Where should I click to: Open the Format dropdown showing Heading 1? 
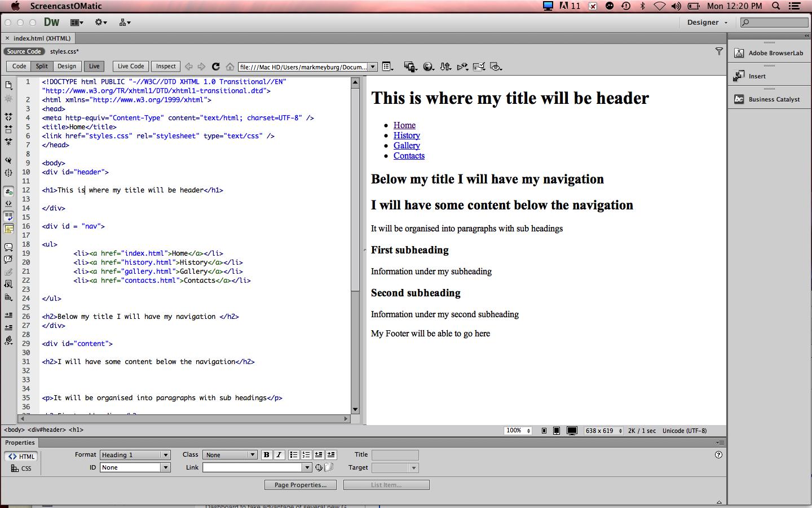134,455
